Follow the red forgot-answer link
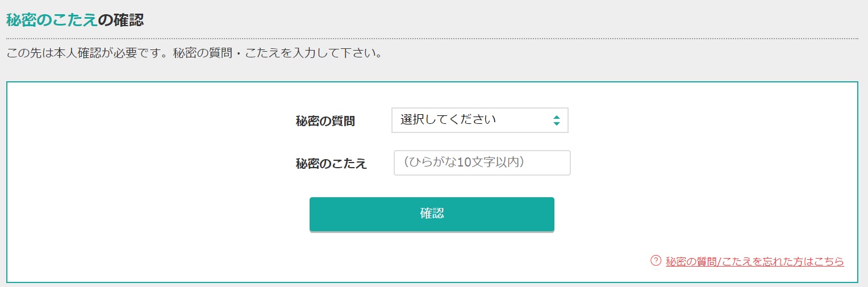868x287 pixels. pos(755,261)
